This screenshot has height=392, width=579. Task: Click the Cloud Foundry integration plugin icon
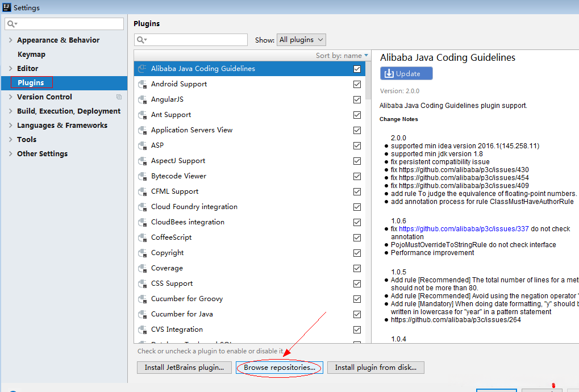click(142, 207)
